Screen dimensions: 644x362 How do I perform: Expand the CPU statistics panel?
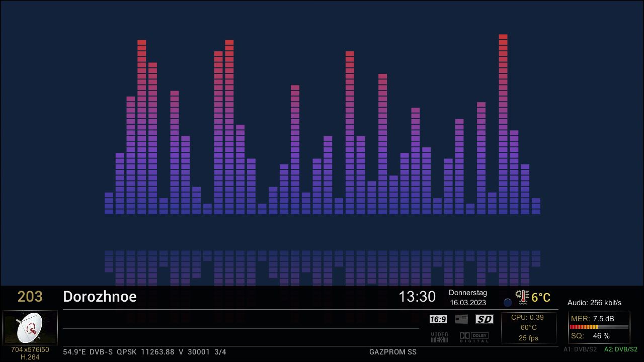point(528,328)
